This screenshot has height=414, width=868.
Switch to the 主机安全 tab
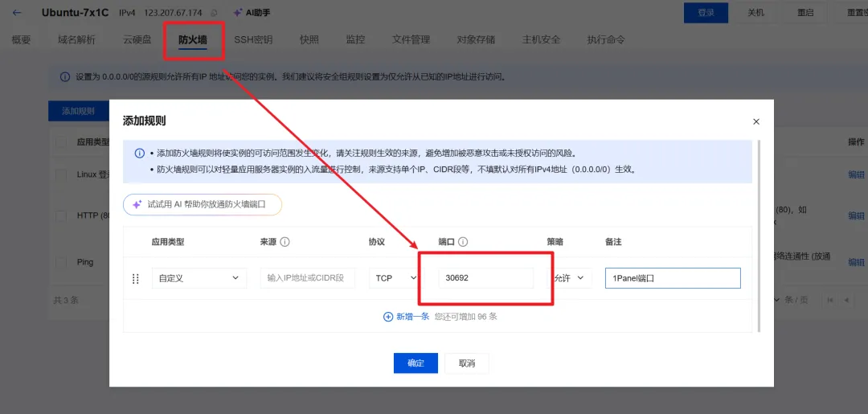(x=542, y=40)
